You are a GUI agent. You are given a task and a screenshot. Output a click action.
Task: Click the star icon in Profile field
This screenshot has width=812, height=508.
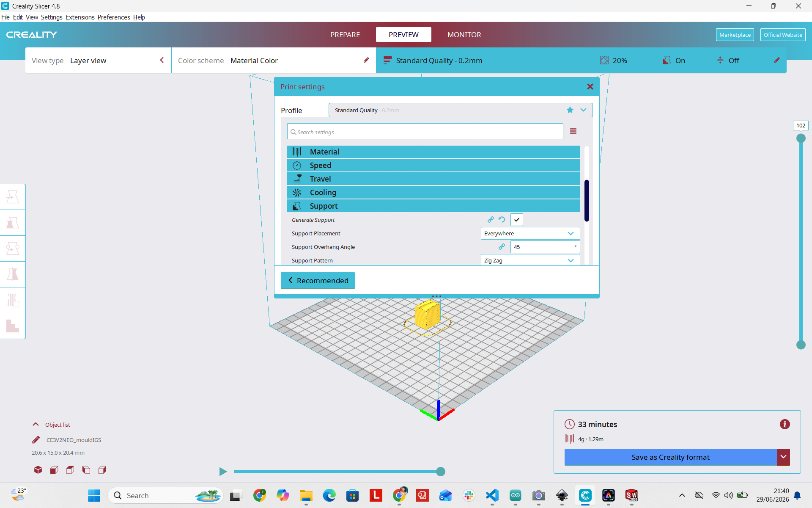[x=570, y=110]
